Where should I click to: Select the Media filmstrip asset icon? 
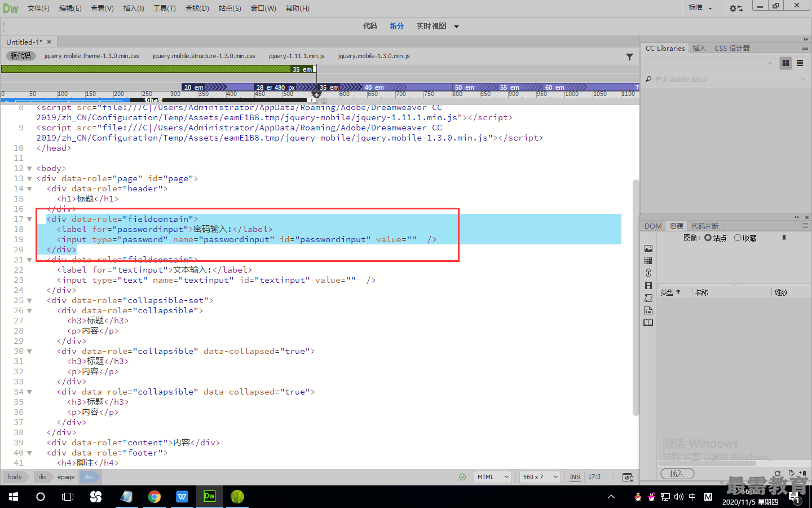point(648,286)
